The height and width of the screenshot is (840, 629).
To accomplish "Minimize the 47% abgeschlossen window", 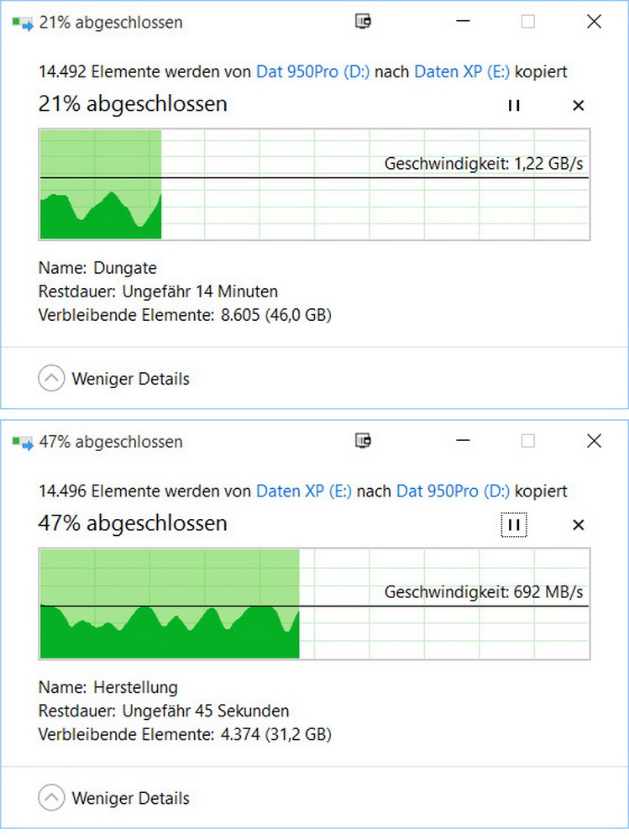I will (463, 441).
